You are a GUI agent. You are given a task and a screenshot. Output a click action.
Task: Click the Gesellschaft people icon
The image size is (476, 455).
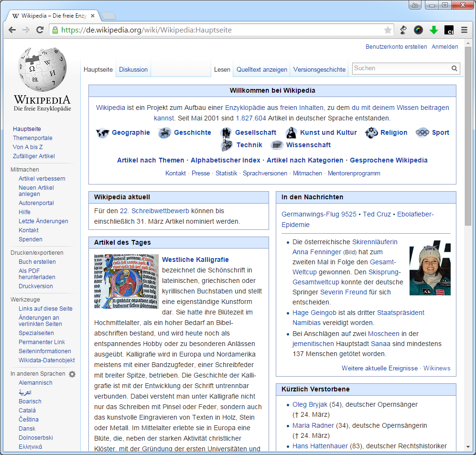(226, 133)
